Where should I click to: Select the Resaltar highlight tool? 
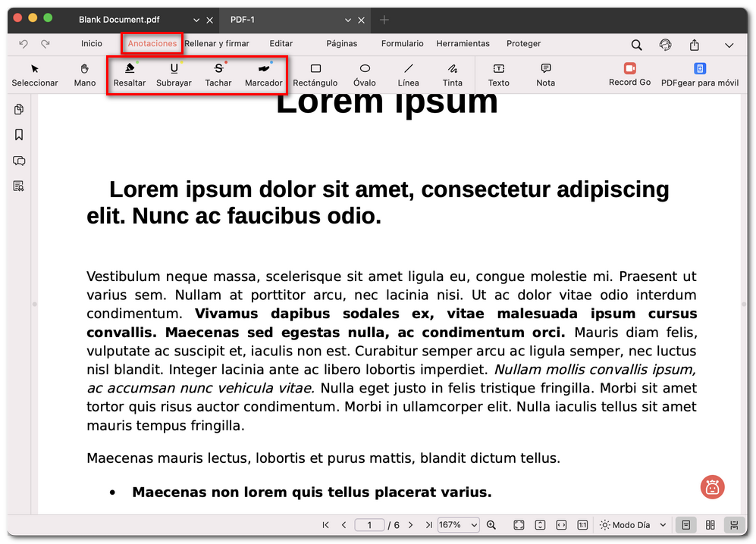point(129,74)
